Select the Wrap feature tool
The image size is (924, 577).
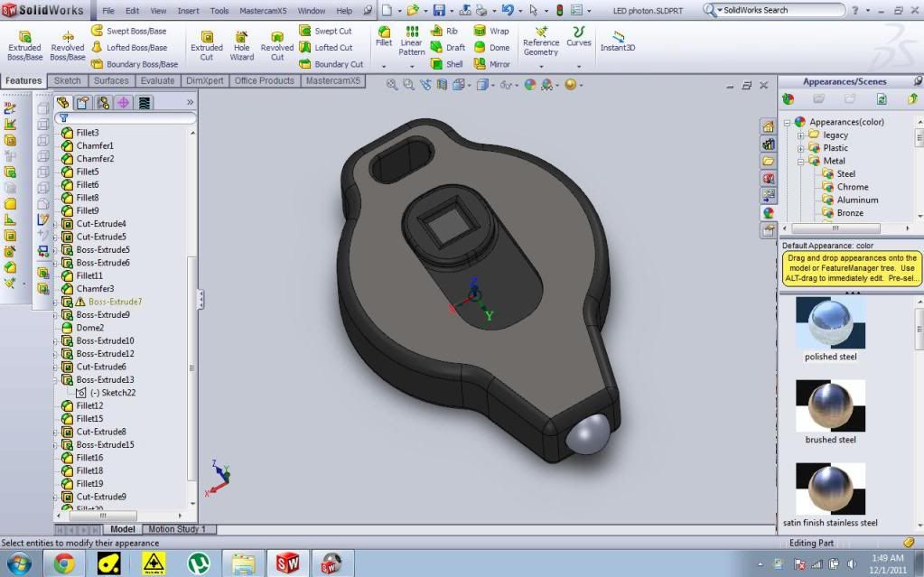click(x=491, y=31)
